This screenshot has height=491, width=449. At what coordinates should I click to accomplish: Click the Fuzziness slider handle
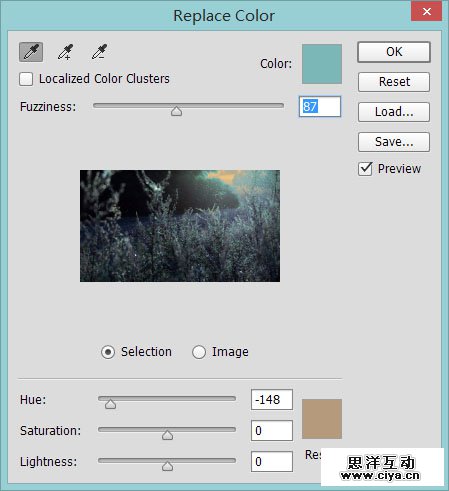[176, 111]
